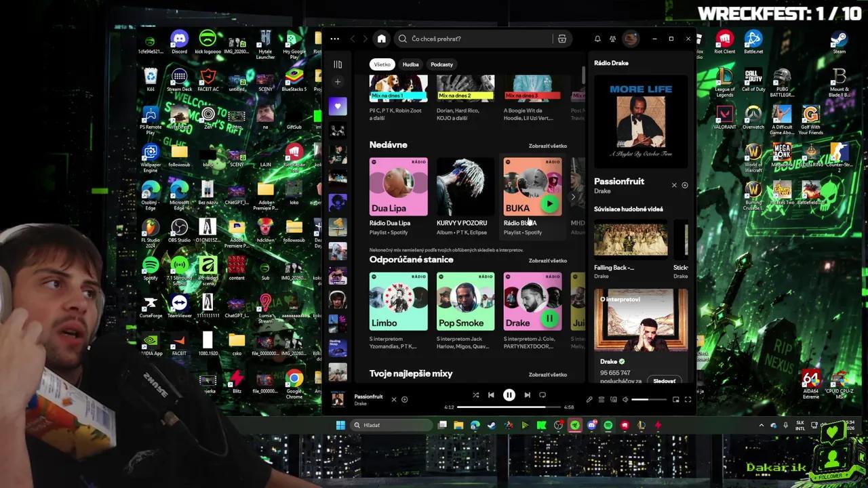Open Spotify notifications bell

597,39
